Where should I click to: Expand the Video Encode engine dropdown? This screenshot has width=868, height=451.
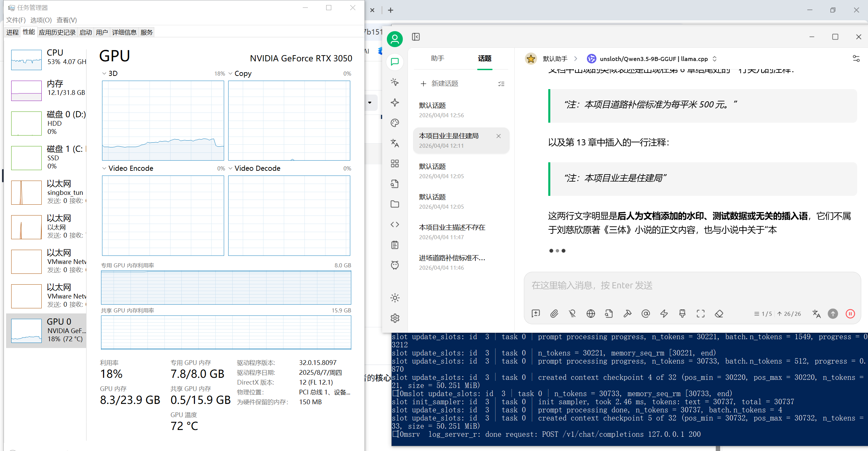(104, 168)
